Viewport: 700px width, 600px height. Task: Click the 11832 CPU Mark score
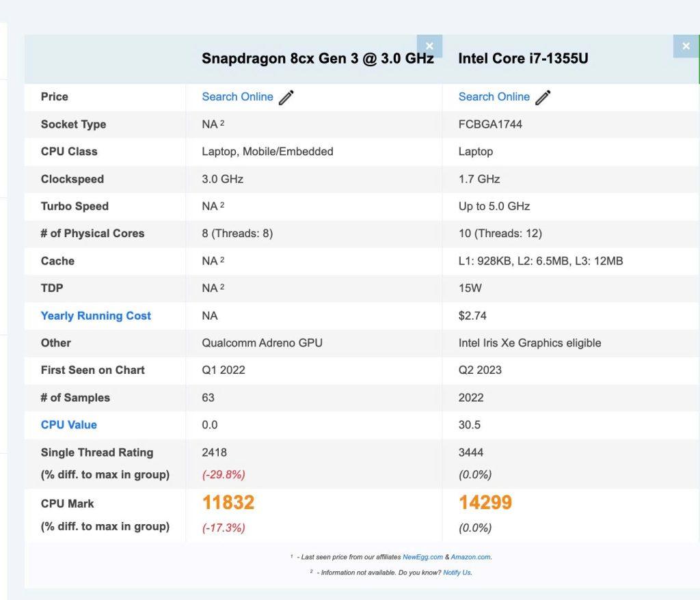click(228, 503)
